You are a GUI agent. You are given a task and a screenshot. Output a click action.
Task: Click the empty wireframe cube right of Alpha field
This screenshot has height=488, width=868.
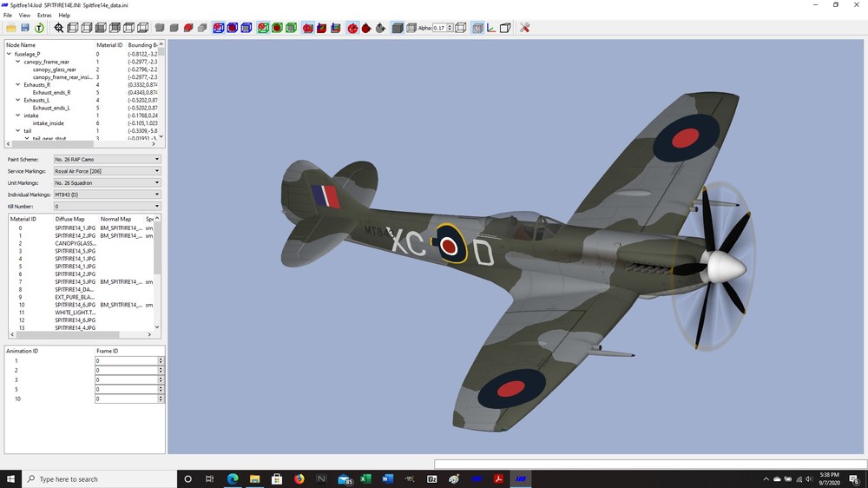coord(461,28)
